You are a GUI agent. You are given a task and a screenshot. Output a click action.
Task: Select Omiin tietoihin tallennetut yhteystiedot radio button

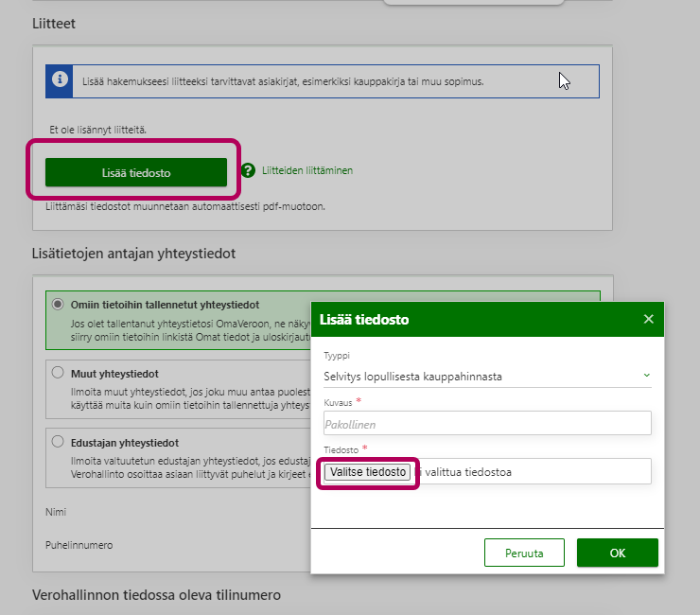pos(58,305)
